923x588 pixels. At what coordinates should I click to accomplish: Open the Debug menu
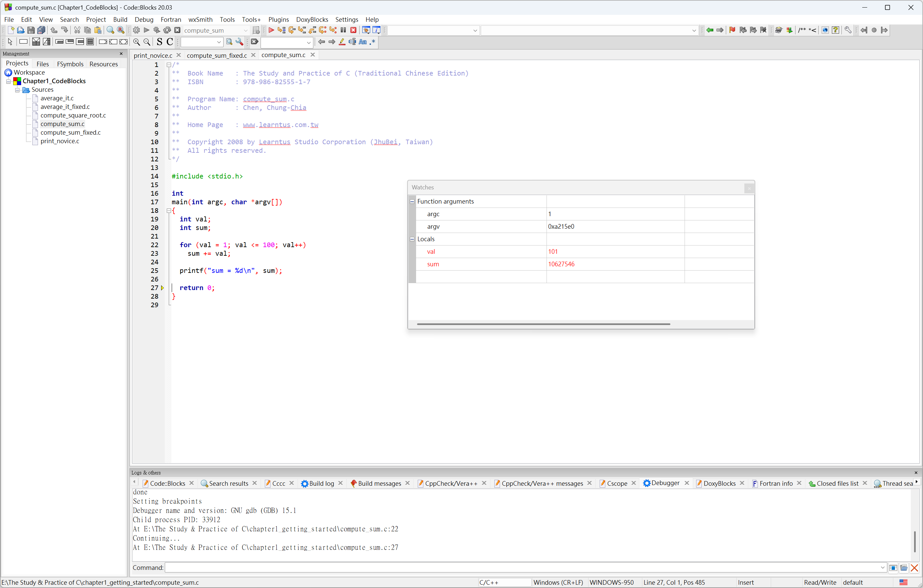coord(144,19)
